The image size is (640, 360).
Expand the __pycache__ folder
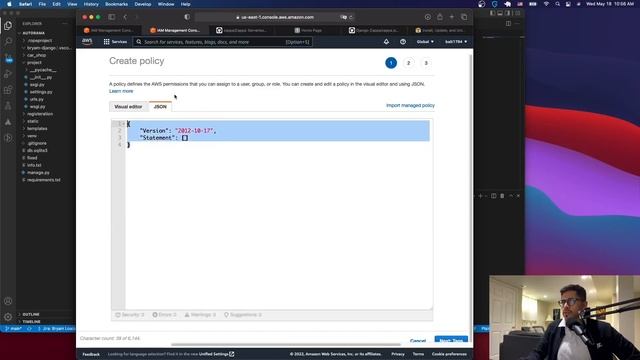point(42,70)
